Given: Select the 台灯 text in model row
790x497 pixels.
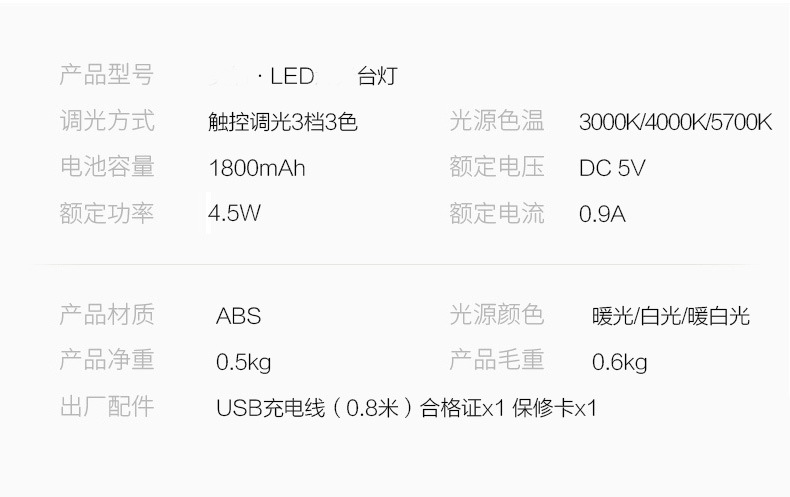Looking at the screenshot, I should click(x=376, y=77).
